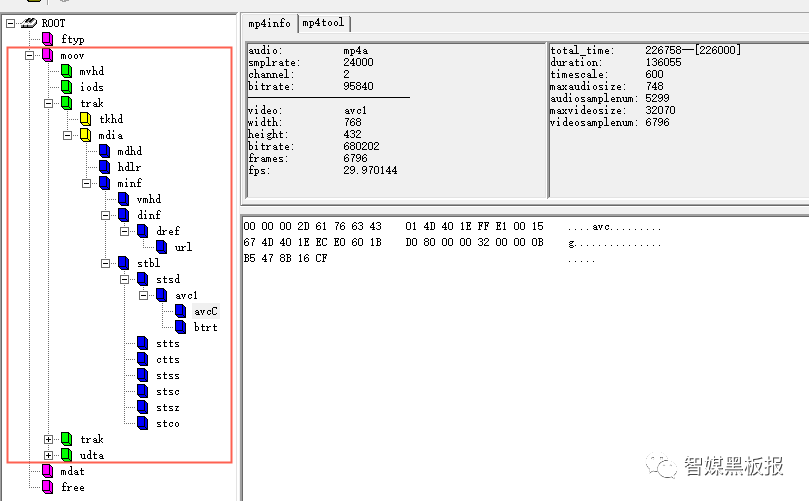Expand the udta node
The width and height of the screenshot is (809, 501).
pos(48,455)
